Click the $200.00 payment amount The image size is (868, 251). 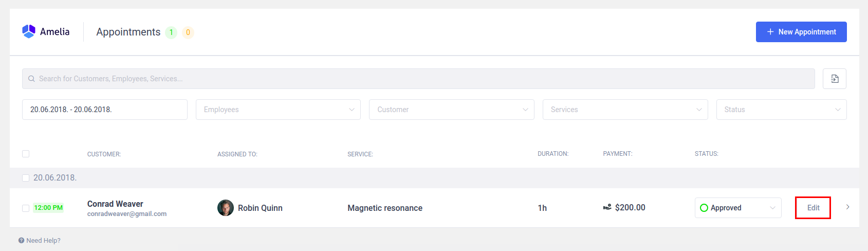tap(630, 207)
